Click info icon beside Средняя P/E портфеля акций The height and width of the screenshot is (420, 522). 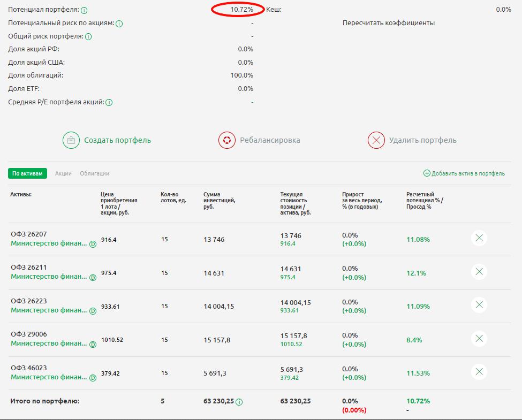[x=109, y=102]
